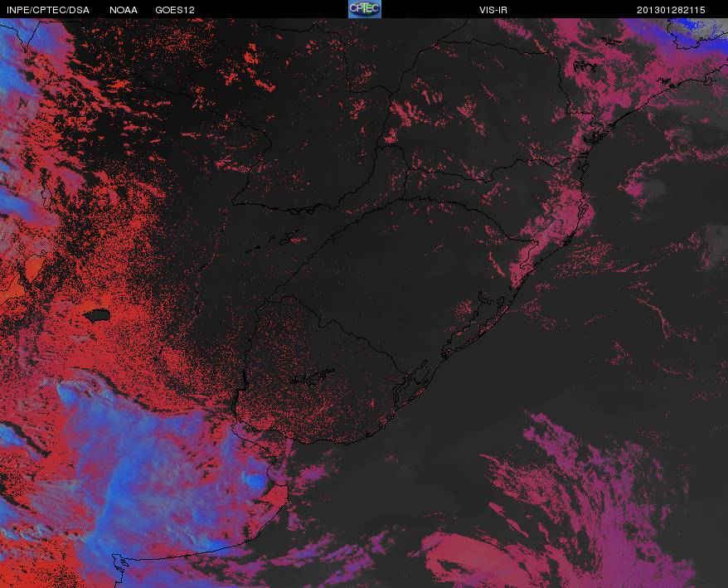Click the dark oval lake inside red clouds
728x588 pixels.
pos(97,315)
